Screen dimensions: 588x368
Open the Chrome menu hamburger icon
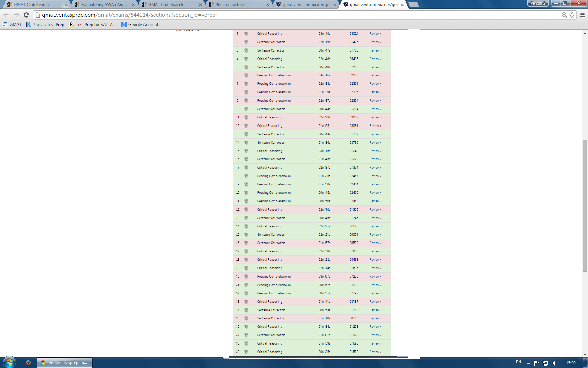coord(582,15)
